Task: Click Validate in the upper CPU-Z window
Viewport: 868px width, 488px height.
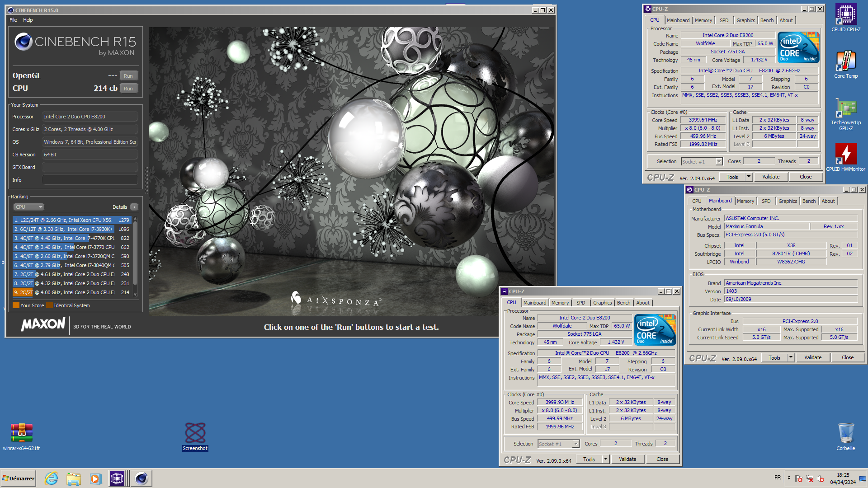Action: pyautogui.click(x=771, y=177)
